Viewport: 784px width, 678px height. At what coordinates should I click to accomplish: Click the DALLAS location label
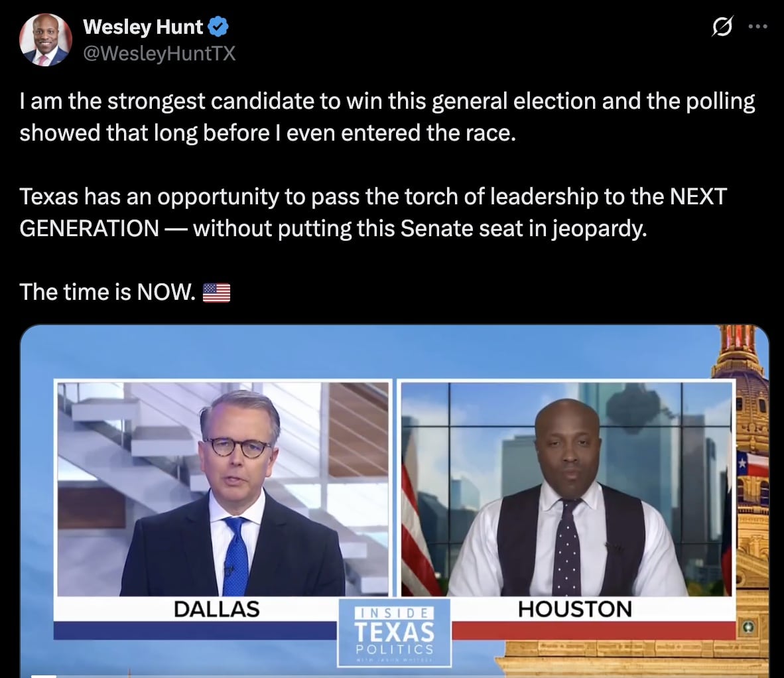tap(216, 609)
